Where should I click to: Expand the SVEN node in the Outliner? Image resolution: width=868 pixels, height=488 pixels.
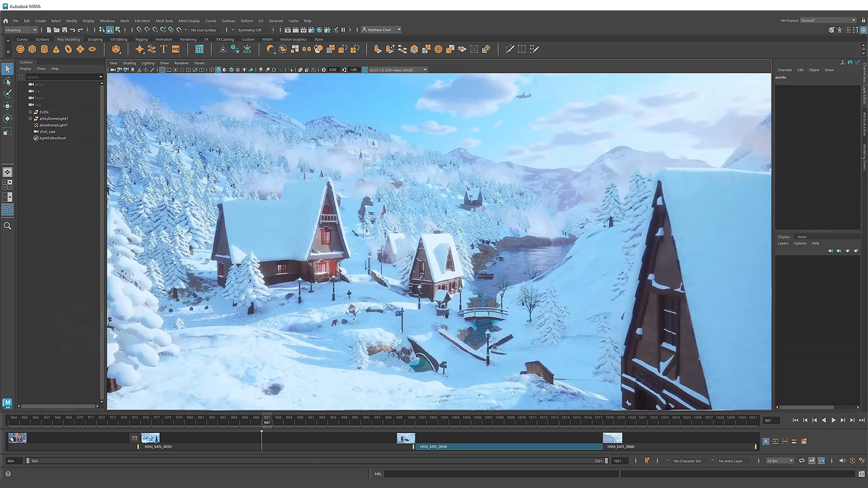[x=31, y=112]
